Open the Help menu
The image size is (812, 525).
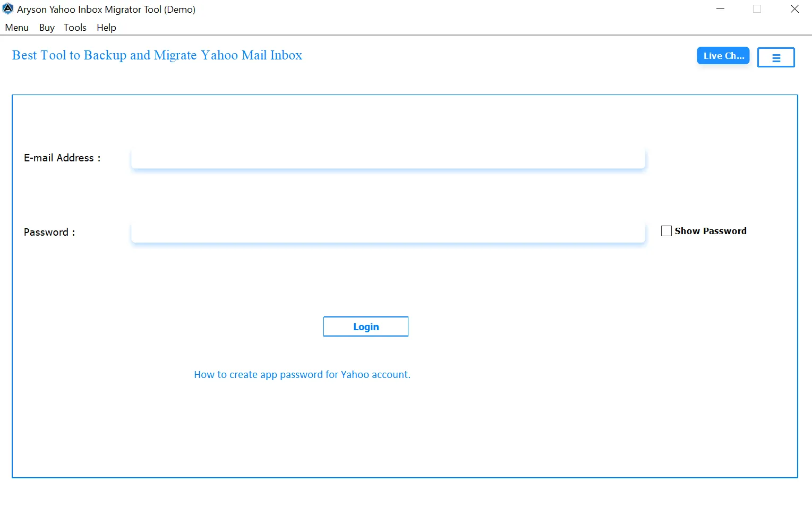click(x=106, y=28)
